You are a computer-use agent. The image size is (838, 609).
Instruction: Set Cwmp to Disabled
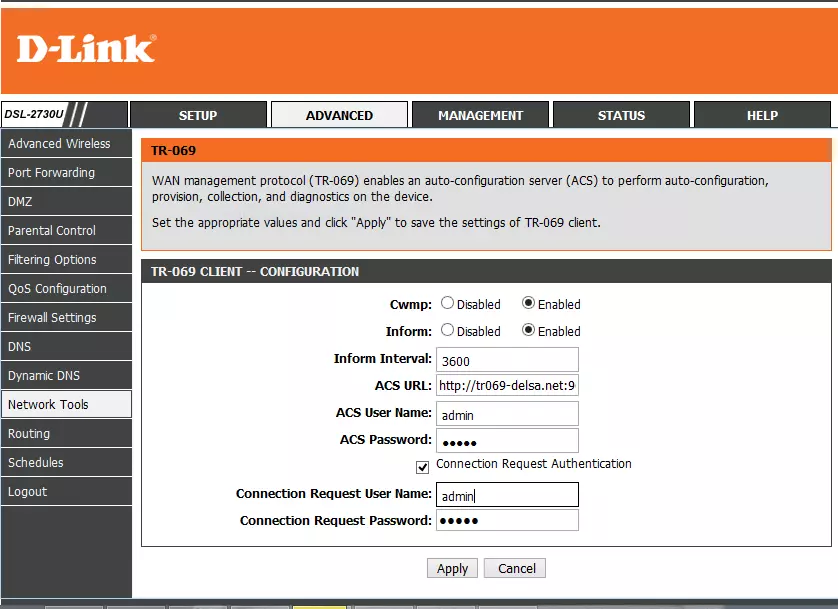[x=447, y=303]
